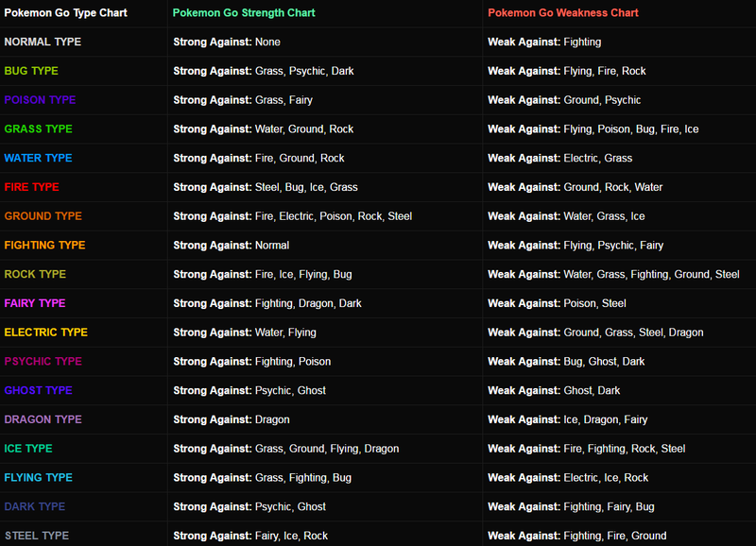Click the 'Pokemon Go Strength Chart' header
The height and width of the screenshot is (546, 756).
coord(244,13)
